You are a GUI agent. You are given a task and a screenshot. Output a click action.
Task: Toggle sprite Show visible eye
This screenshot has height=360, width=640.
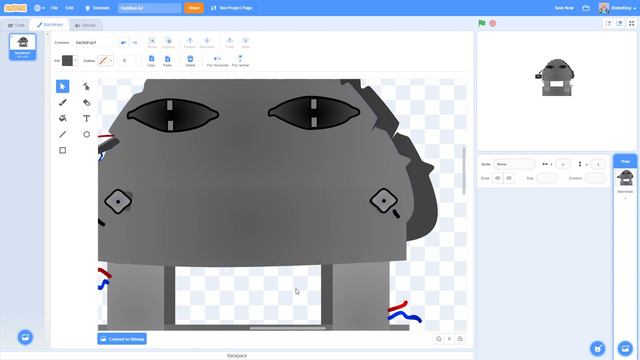(498, 178)
